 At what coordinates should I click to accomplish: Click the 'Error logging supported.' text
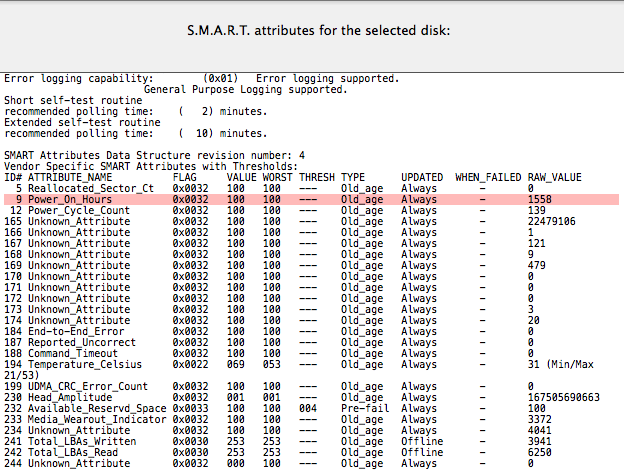pos(328,78)
